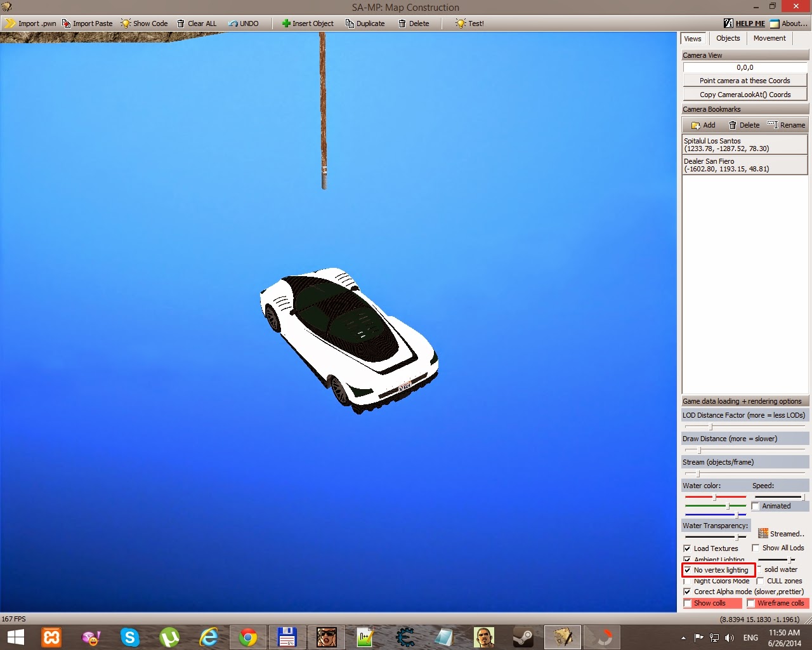Click UNDO in the toolbar
Viewport: 812px width, 650px height.
point(244,23)
